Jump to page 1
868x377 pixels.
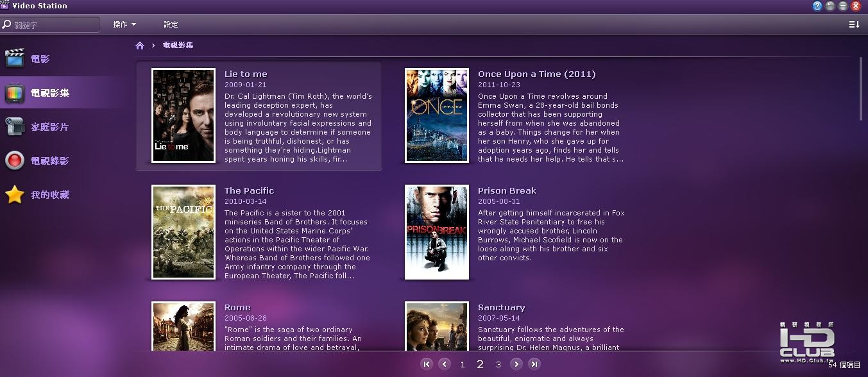[463, 365]
